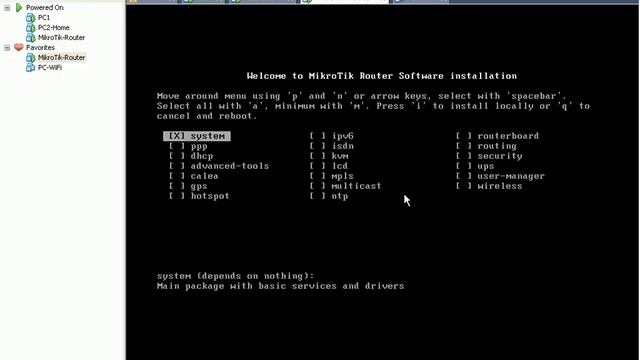640x360 pixels.
Task: Toggle the calea package checkbox
Action: pyautogui.click(x=177, y=176)
